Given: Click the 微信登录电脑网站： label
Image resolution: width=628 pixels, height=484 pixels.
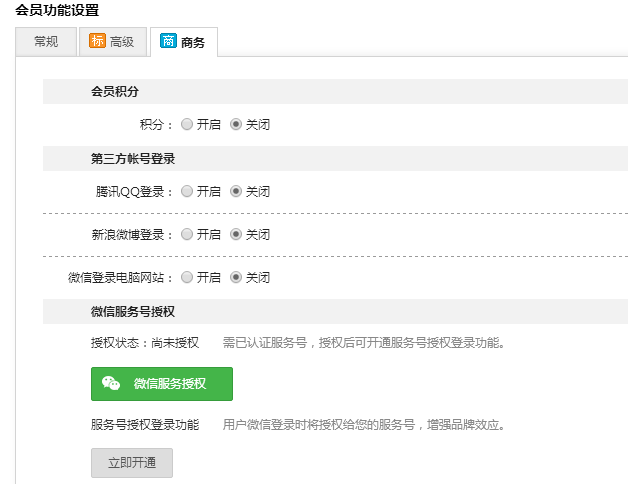Looking at the screenshot, I should click(x=121, y=277).
